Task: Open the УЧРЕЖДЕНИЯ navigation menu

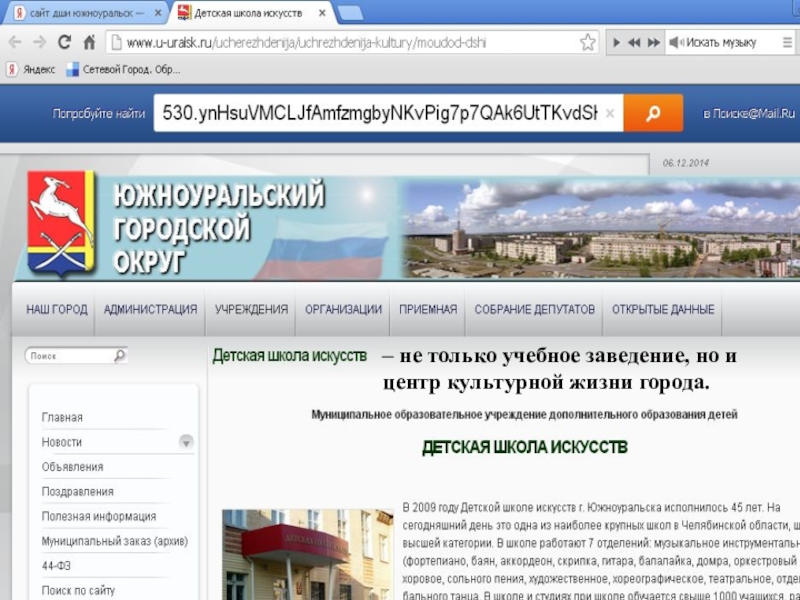Action: [x=251, y=310]
